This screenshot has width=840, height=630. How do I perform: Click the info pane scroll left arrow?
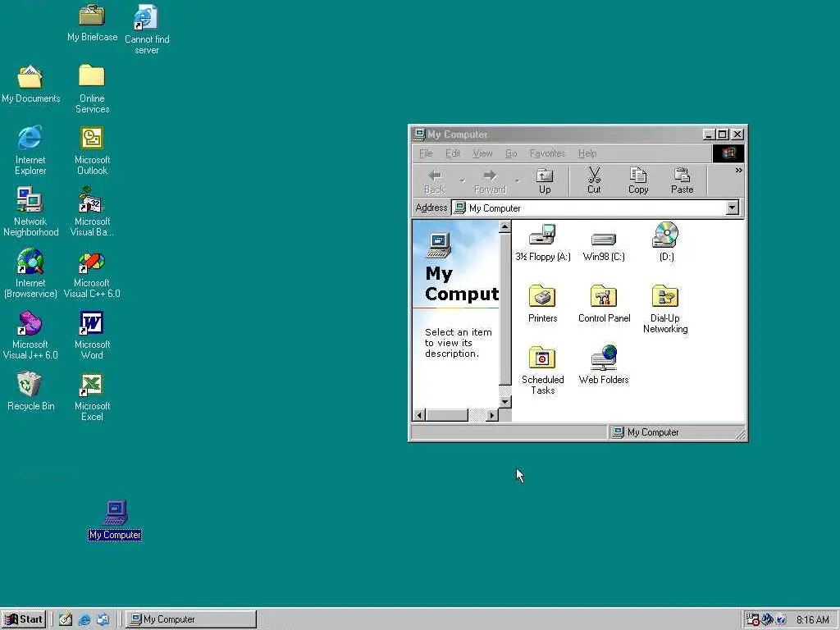(x=419, y=415)
